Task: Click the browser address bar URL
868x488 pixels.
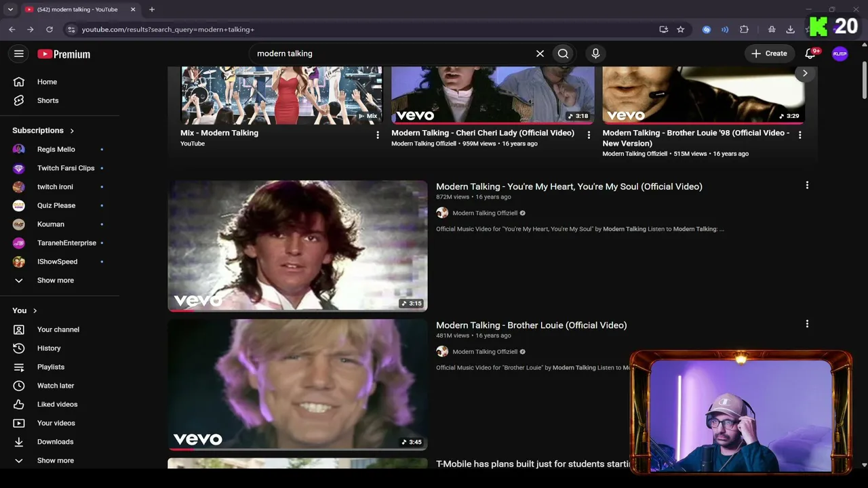Action: click(366, 29)
